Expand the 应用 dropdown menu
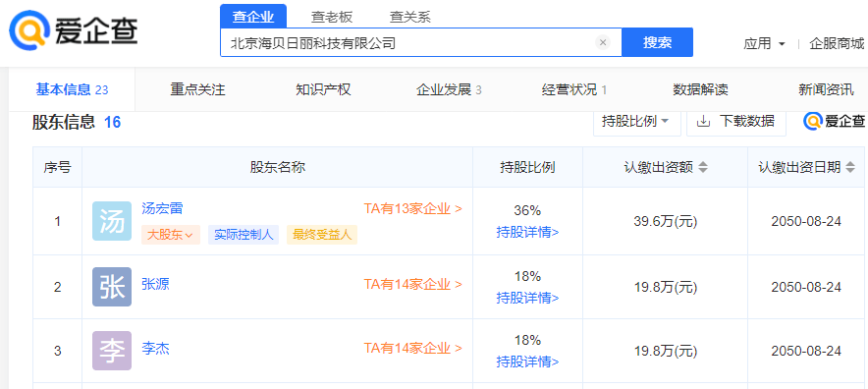This screenshot has height=389, width=868. (764, 43)
